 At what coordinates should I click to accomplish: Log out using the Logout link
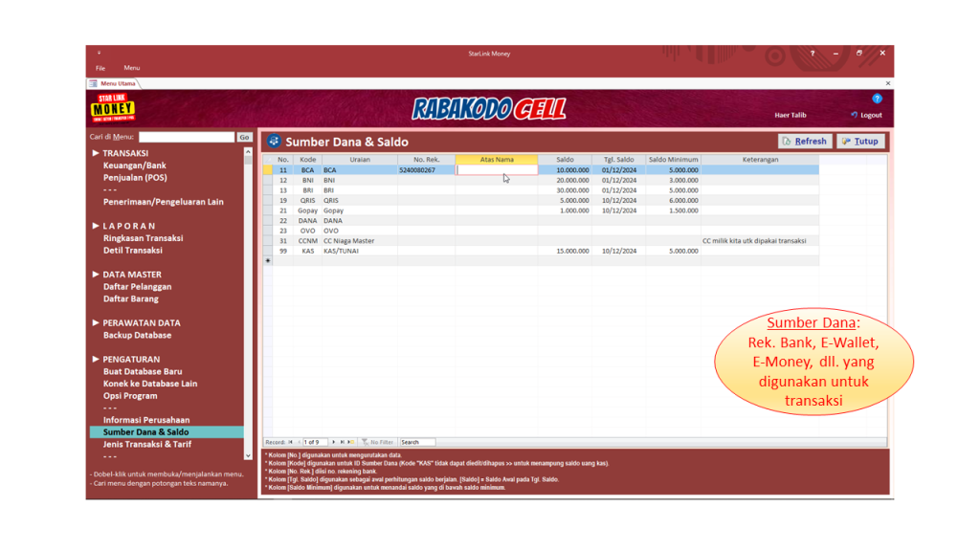coord(866,115)
